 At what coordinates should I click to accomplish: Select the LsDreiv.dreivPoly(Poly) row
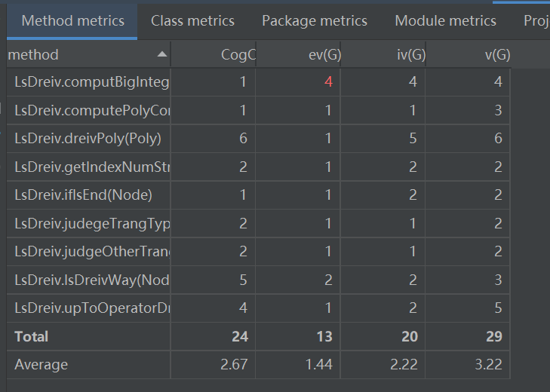(88, 139)
